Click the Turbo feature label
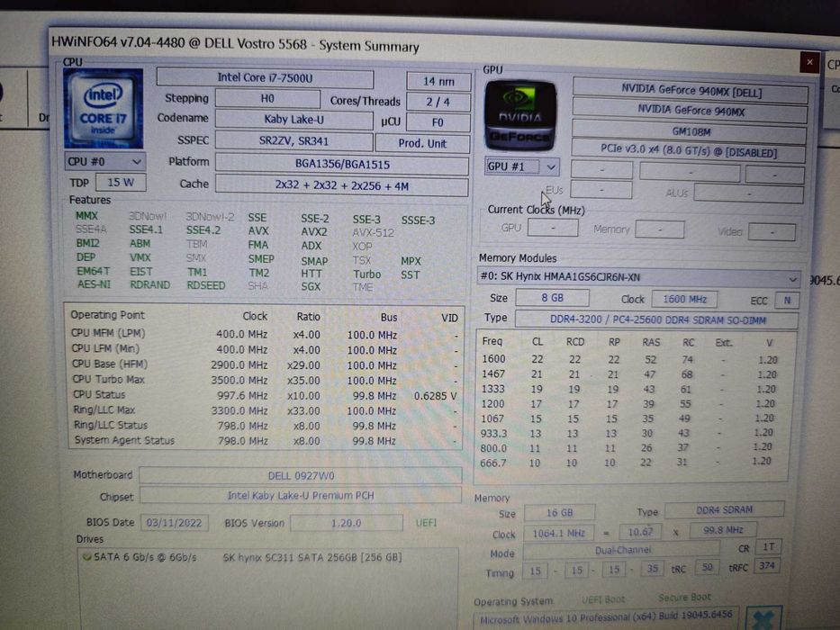The width and height of the screenshot is (840, 630). (367, 274)
